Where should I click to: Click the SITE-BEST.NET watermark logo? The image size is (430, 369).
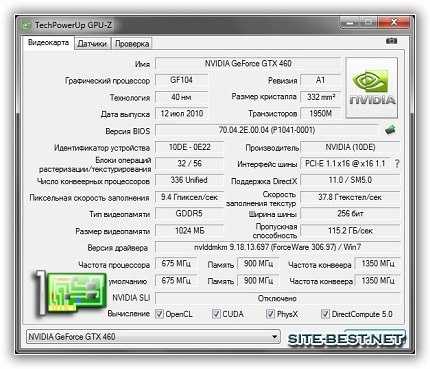[346, 339]
